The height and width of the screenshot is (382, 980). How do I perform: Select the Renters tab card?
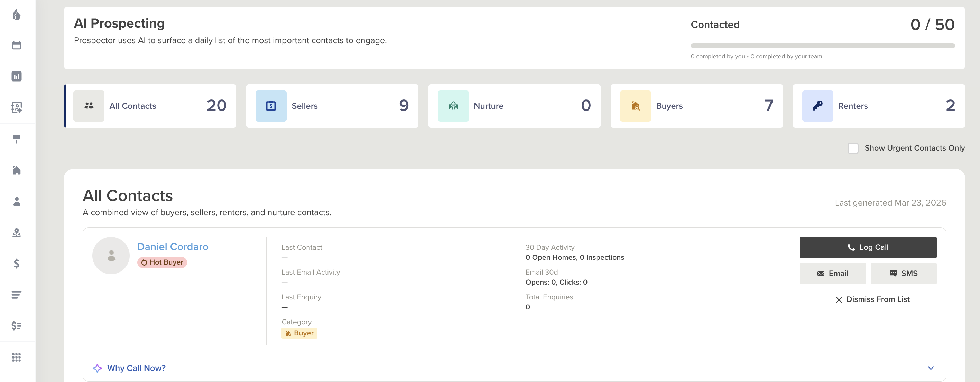tap(879, 106)
